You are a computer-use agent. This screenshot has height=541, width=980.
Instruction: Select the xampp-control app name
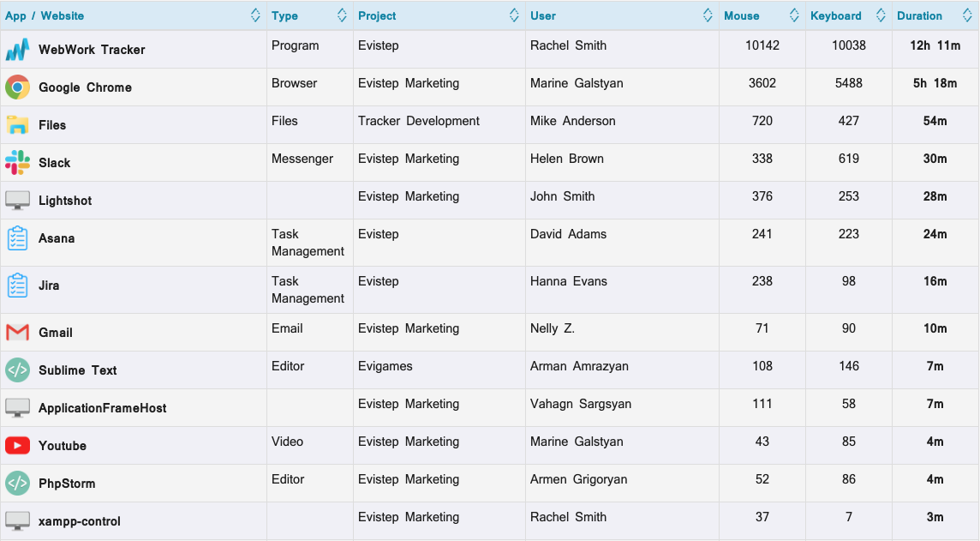(80, 521)
